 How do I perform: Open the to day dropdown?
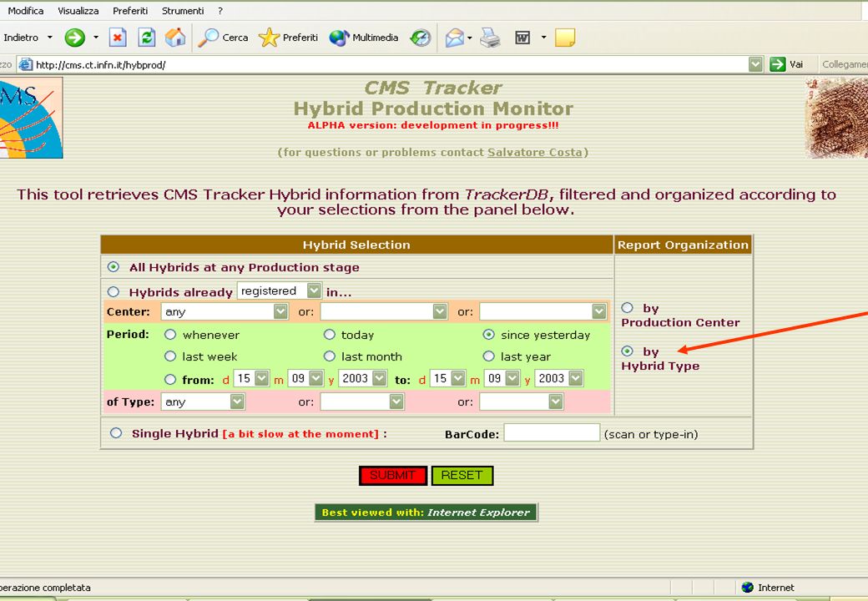448,378
